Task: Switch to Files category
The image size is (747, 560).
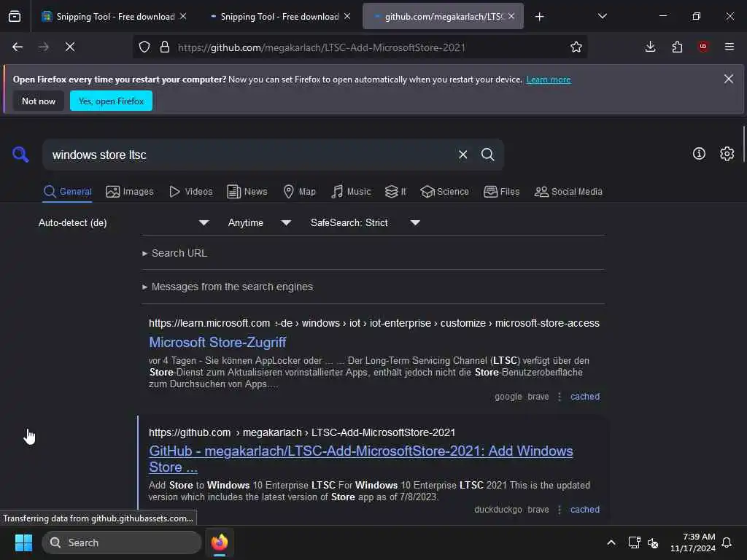Action: 501,192
